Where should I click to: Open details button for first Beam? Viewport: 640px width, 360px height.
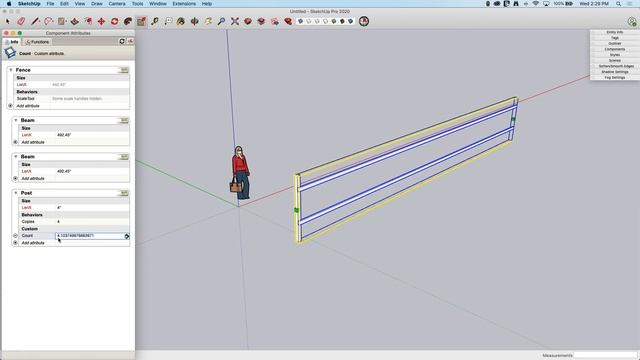(x=124, y=120)
